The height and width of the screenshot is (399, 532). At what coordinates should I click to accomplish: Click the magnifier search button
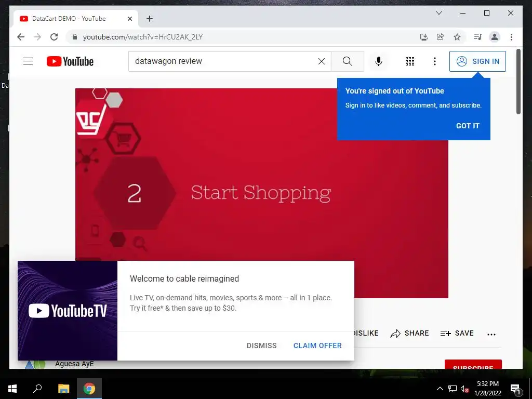click(x=348, y=61)
